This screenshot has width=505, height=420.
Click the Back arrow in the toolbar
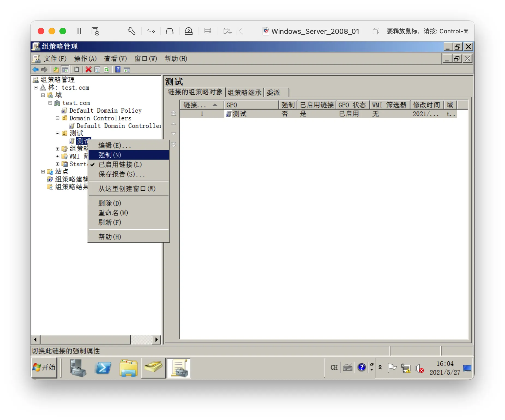tap(35, 70)
